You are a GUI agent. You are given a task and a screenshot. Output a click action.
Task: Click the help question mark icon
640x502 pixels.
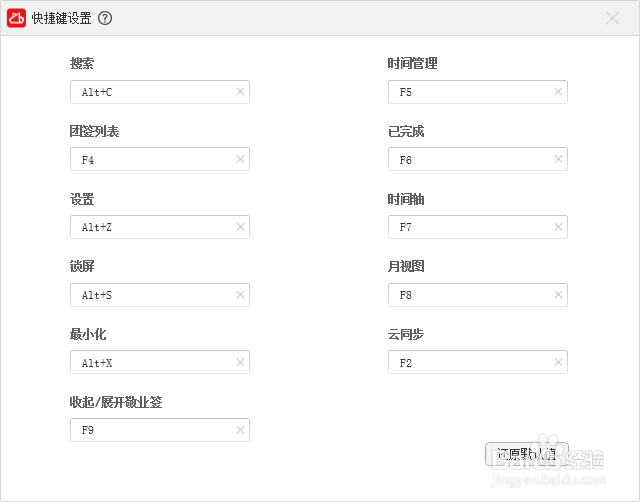[x=105, y=18]
